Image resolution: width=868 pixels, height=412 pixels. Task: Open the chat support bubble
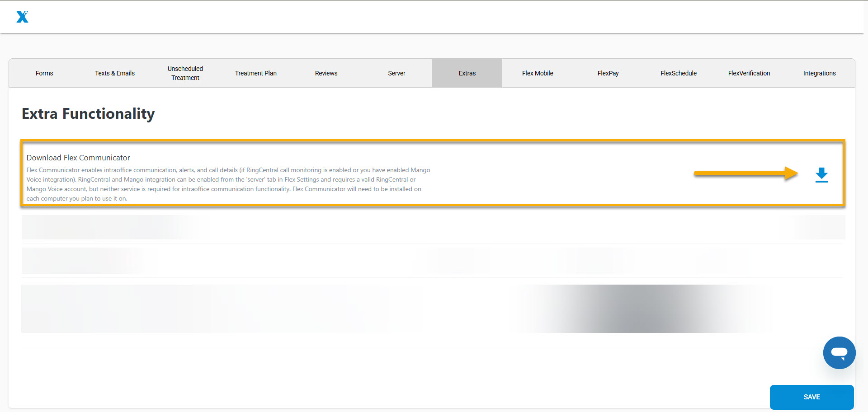839,353
